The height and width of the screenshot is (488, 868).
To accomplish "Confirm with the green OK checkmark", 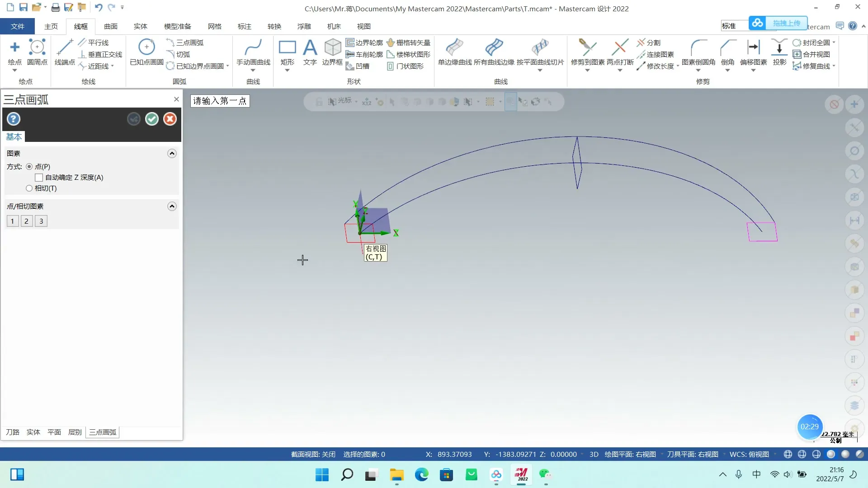I will point(152,119).
